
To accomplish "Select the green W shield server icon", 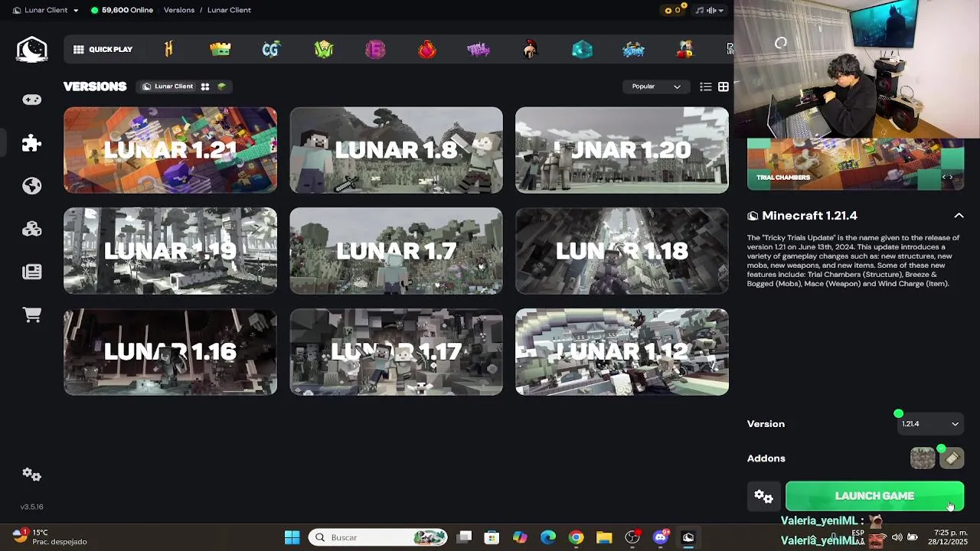I will [324, 50].
